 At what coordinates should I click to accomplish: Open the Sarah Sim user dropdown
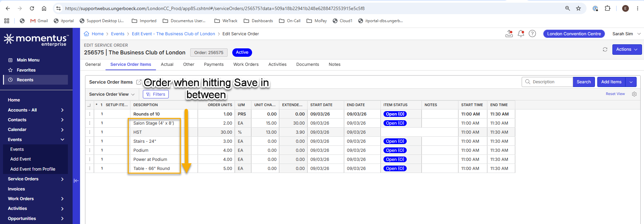point(626,34)
